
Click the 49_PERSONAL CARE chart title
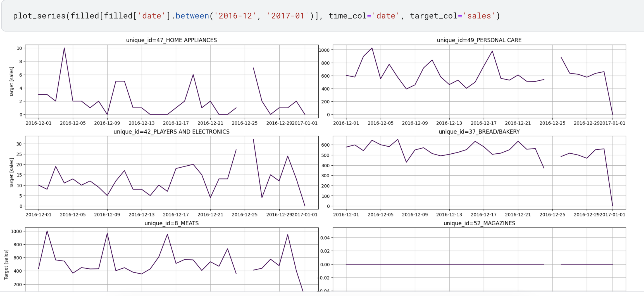[x=479, y=40]
